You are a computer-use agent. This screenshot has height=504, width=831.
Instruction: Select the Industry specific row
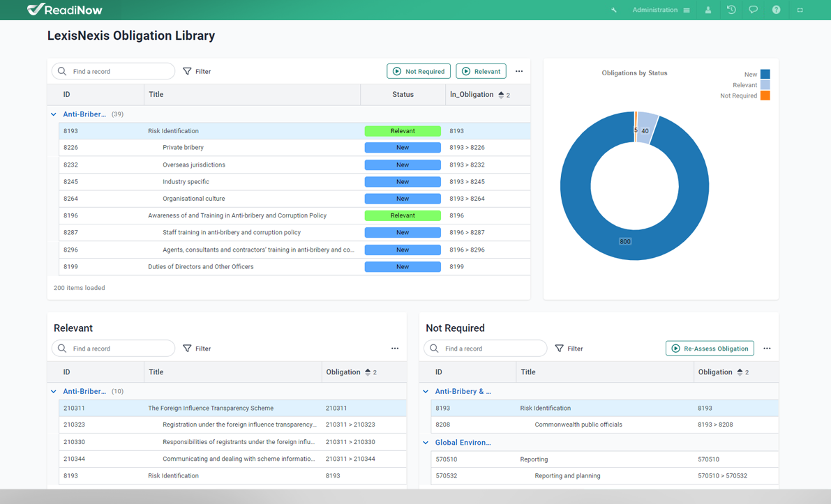pos(294,181)
